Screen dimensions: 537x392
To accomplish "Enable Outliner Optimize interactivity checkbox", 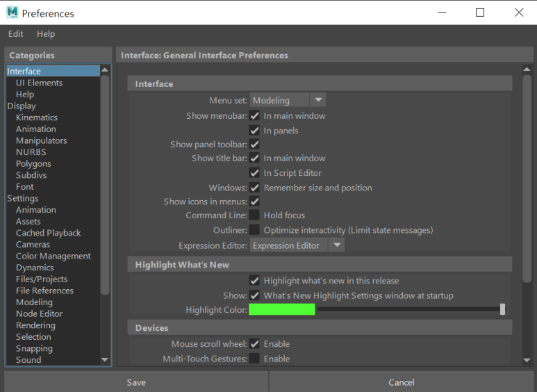I will (x=254, y=229).
